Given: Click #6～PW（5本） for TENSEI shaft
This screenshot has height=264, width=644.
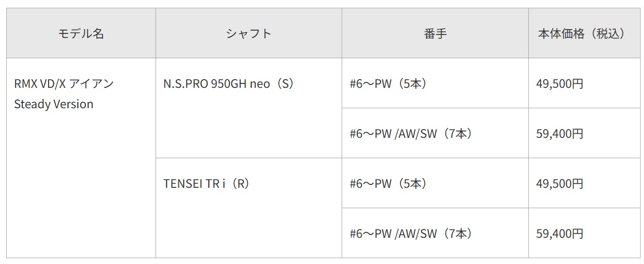Looking at the screenshot, I should [388, 184].
